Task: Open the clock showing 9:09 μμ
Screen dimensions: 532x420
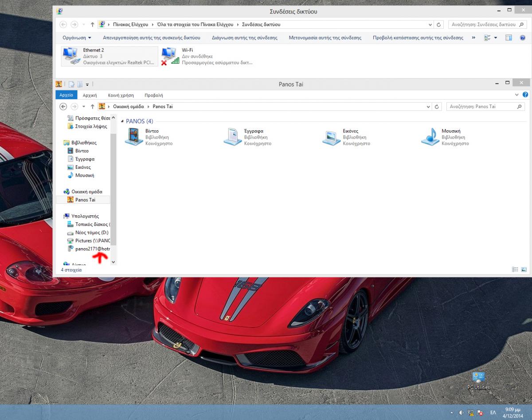Action: pyautogui.click(x=513, y=412)
